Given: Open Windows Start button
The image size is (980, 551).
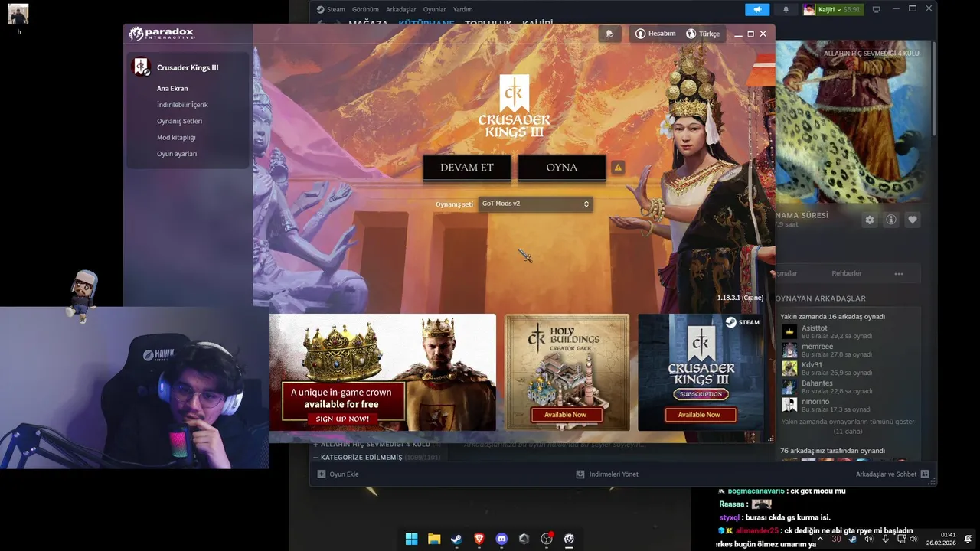Looking at the screenshot, I should tap(411, 539).
